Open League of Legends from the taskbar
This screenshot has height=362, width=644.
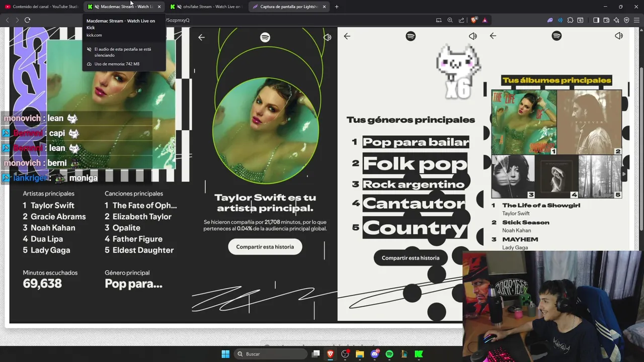click(404, 354)
